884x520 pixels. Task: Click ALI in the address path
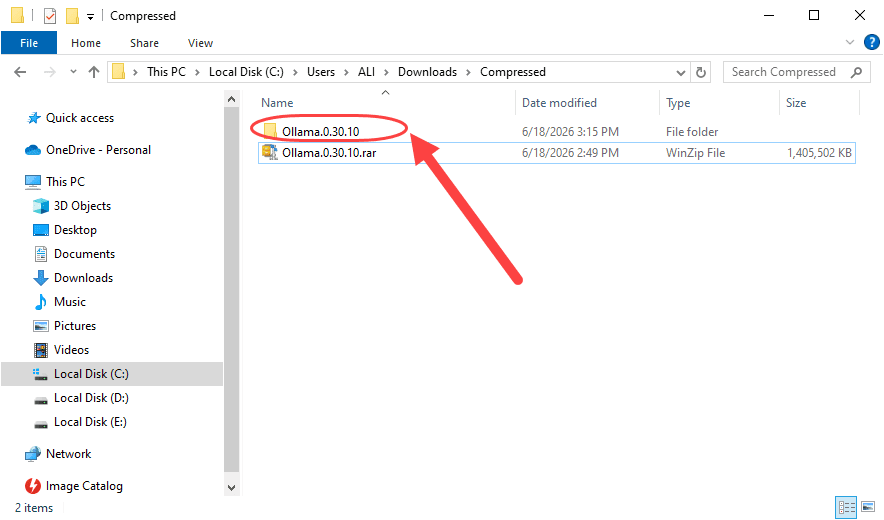coord(366,72)
